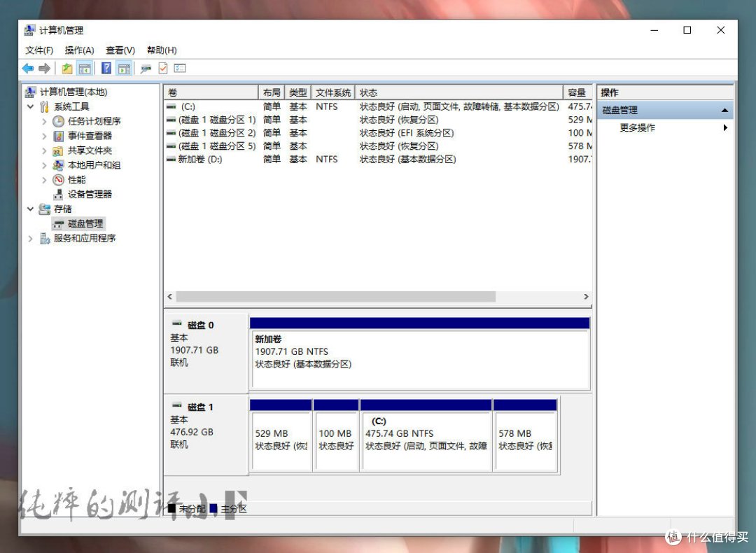Select the (C:) volume row
The height and width of the screenshot is (553, 756).
pos(378,106)
